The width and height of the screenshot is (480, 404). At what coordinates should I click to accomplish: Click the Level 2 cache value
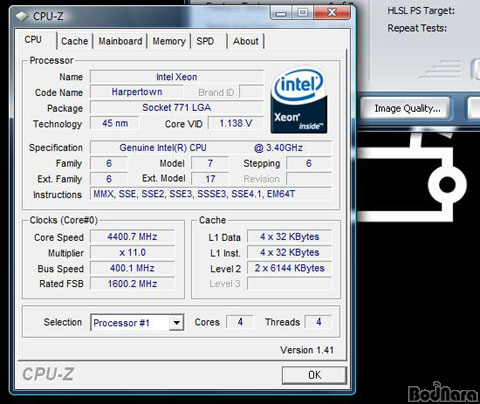click(289, 268)
